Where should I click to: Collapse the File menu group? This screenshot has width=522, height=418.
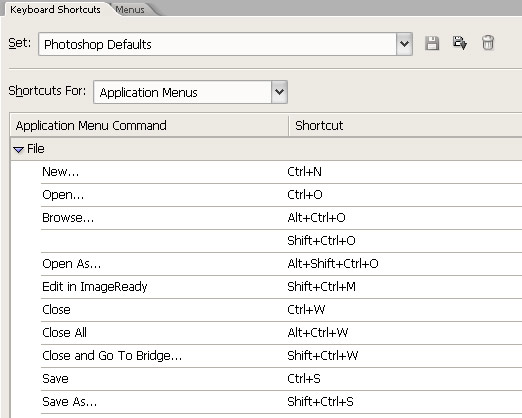tap(18, 149)
